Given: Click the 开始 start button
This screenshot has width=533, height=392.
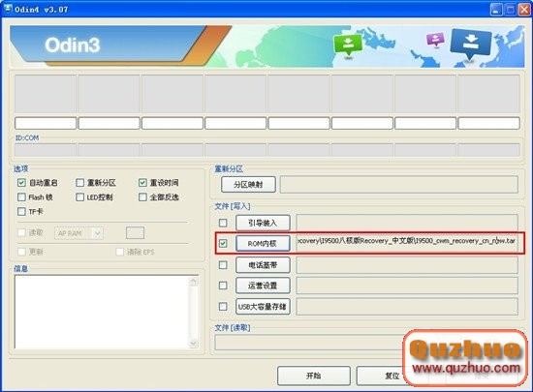Looking at the screenshot, I should pyautogui.click(x=314, y=376).
